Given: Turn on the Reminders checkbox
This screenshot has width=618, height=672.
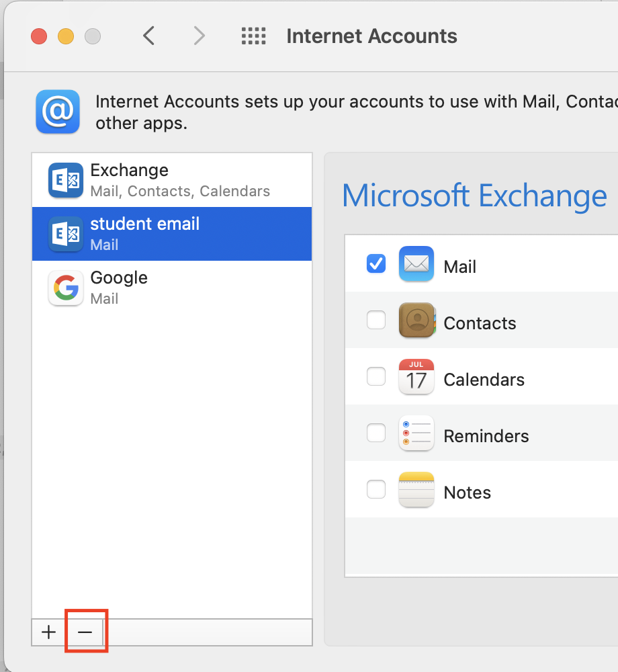Looking at the screenshot, I should click(376, 433).
